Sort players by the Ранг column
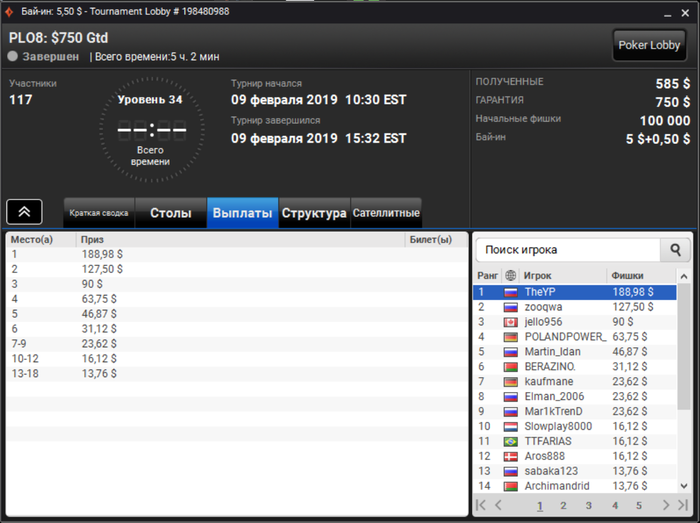This screenshot has width=700, height=523. tap(487, 275)
